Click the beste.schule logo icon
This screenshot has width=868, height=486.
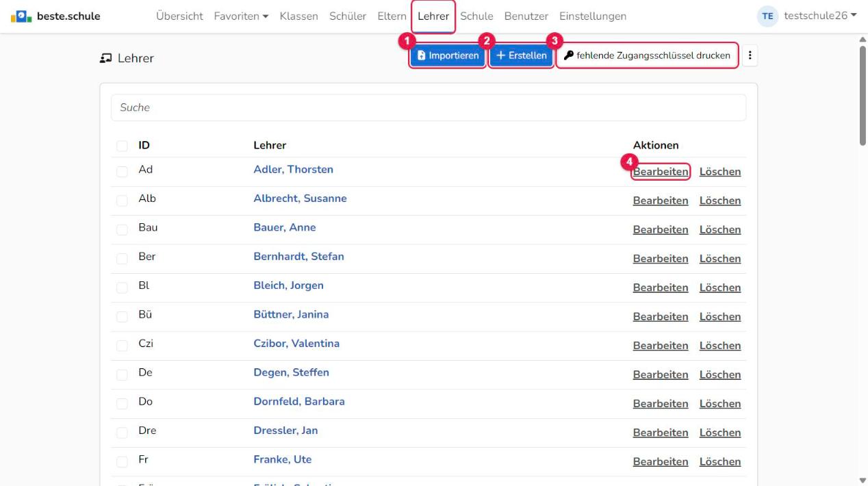click(x=20, y=16)
